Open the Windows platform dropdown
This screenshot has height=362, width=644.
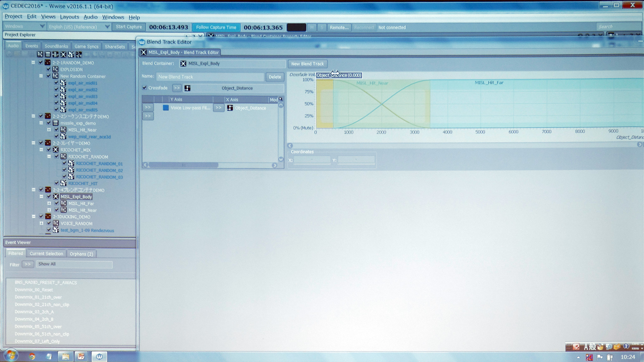point(25,26)
